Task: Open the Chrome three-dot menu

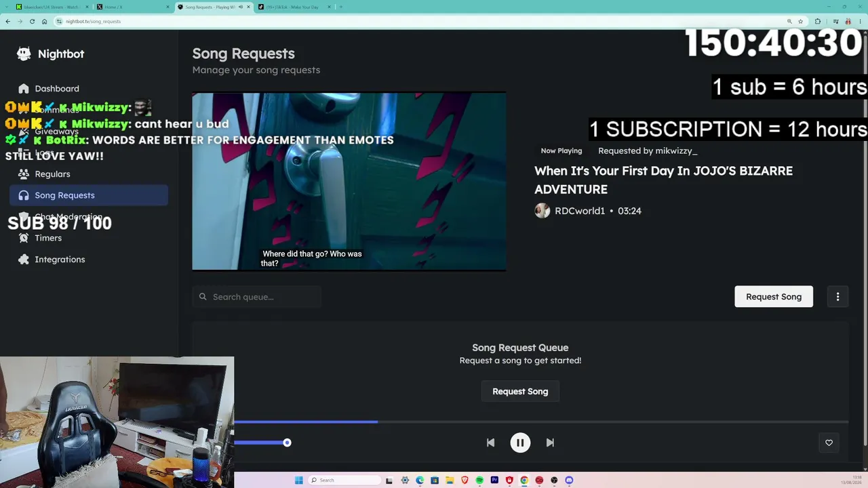Action: (x=860, y=22)
